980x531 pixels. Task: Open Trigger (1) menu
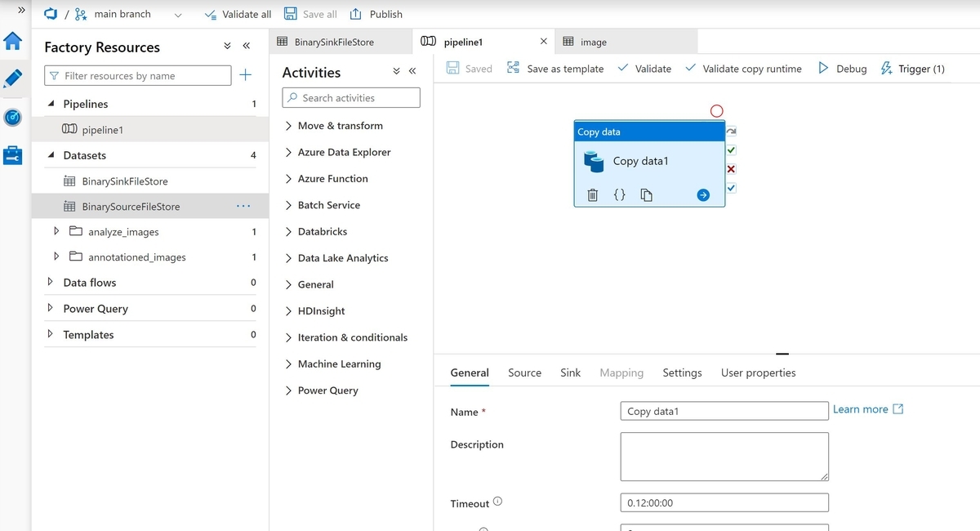[912, 69]
